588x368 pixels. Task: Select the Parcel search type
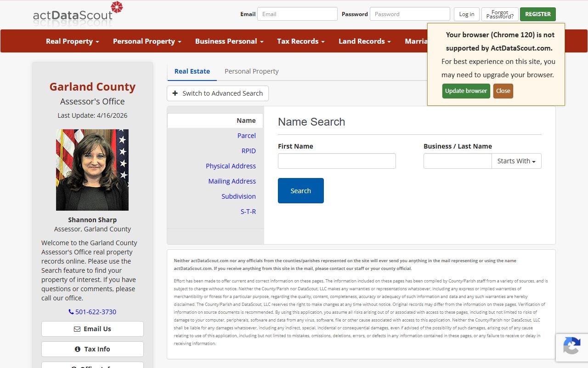click(247, 136)
